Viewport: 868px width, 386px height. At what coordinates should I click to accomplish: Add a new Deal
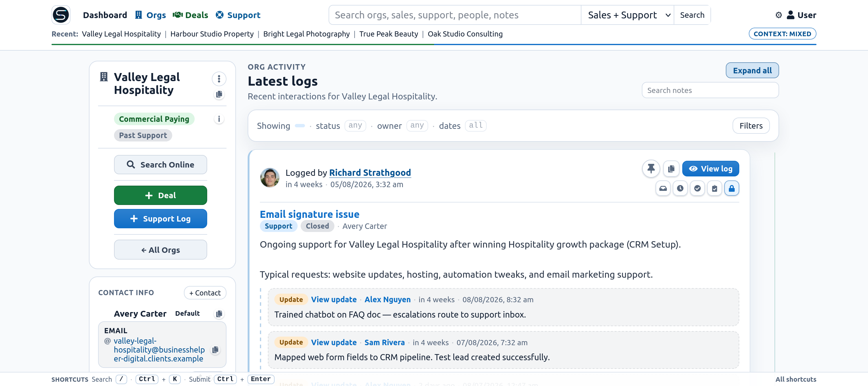(160, 195)
